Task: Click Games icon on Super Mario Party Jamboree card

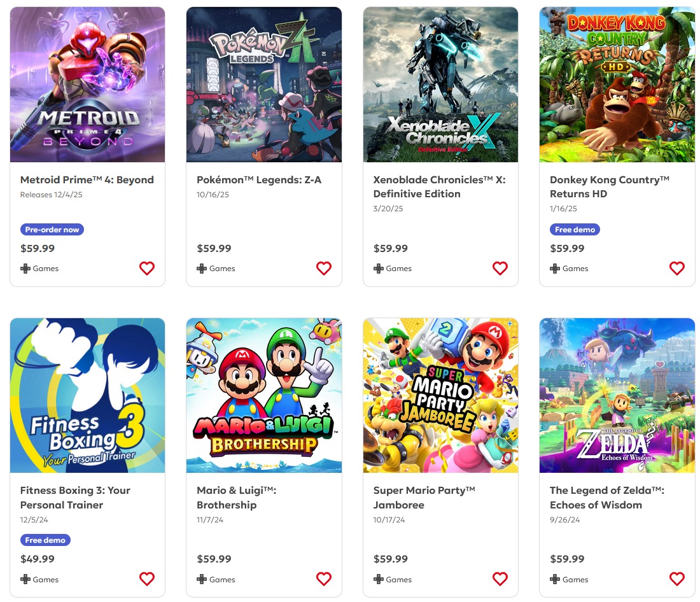Action: point(379,580)
